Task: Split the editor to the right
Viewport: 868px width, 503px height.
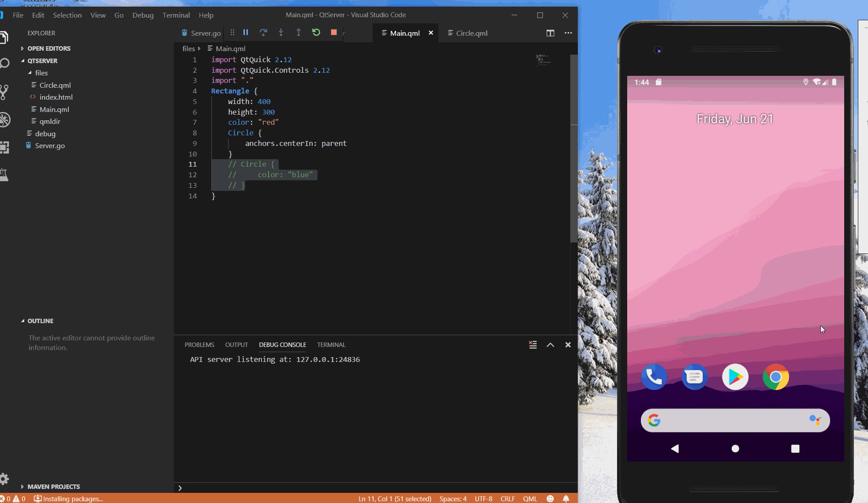Action: point(550,33)
